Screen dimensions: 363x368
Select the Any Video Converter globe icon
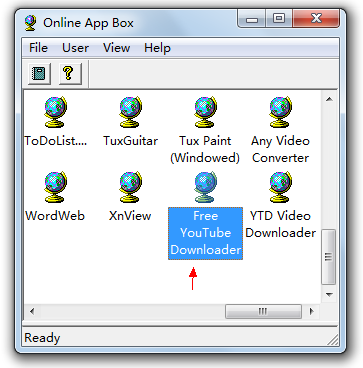click(x=280, y=112)
